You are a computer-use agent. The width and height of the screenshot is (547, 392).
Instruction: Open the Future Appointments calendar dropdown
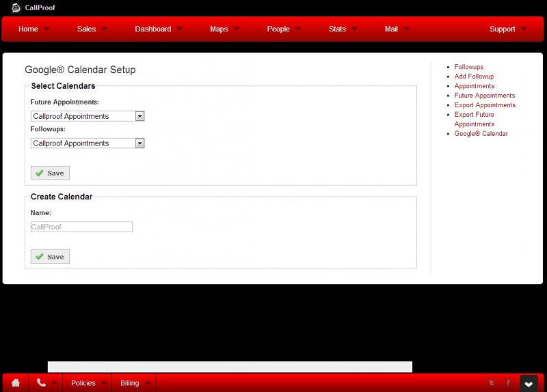(x=88, y=116)
